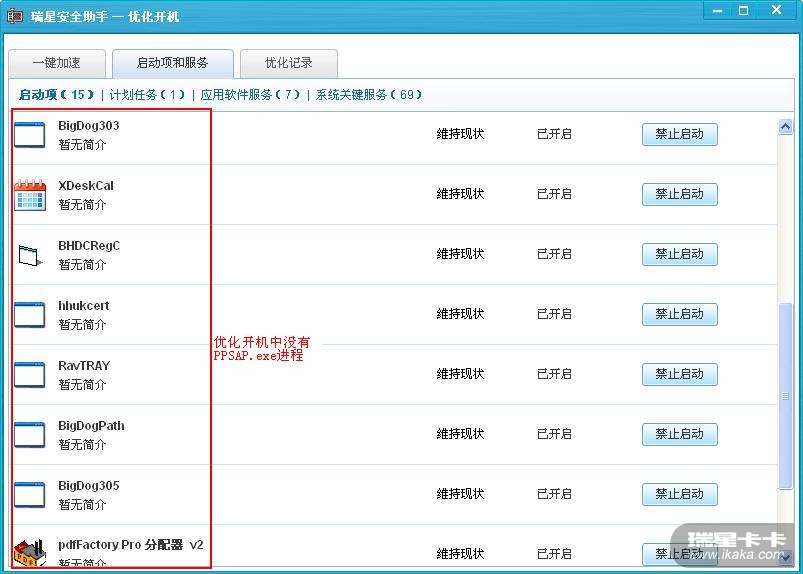
Task: Open the 优化记录 tab
Action: tap(288, 63)
